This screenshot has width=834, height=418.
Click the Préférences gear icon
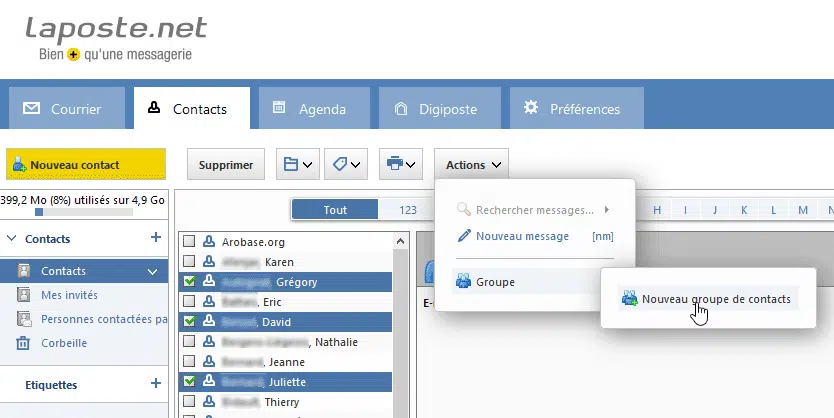click(531, 107)
